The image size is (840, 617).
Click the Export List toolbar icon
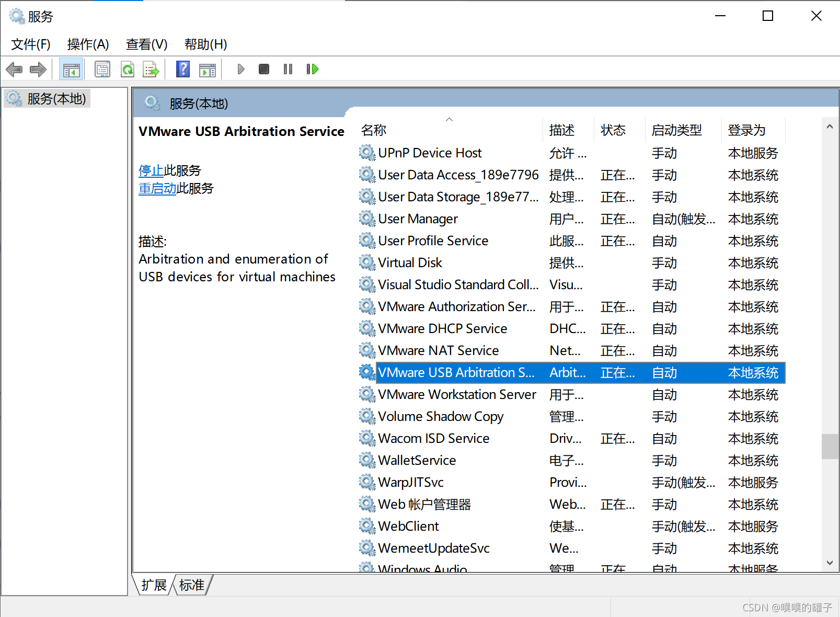(x=151, y=69)
